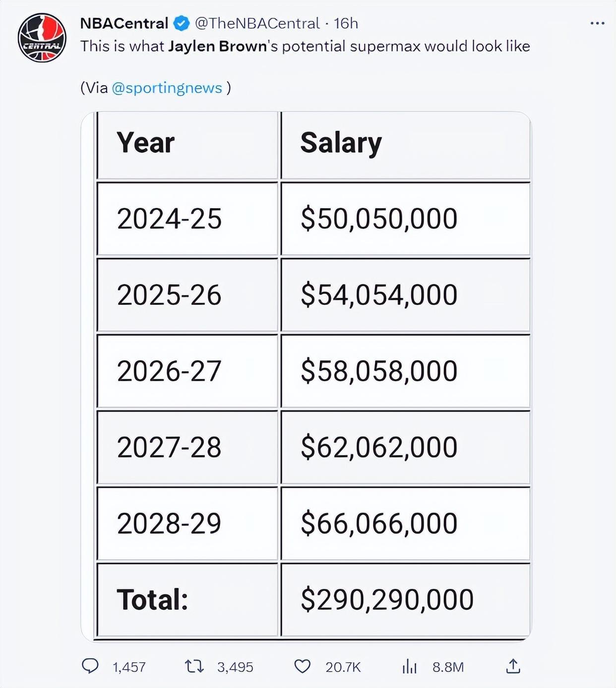The image size is (616, 688).
Task: Click the 2024-25 year cell in table
Action: pyautogui.click(x=169, y=219)
